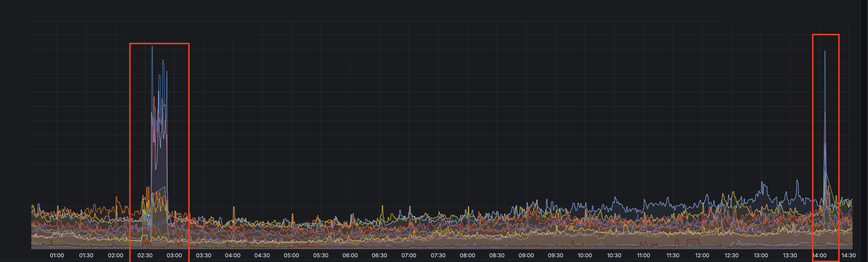868x262 pixels.
Task: Click the 06:30 time axis label
Action: pyautogui.click(x=379, y=255)
